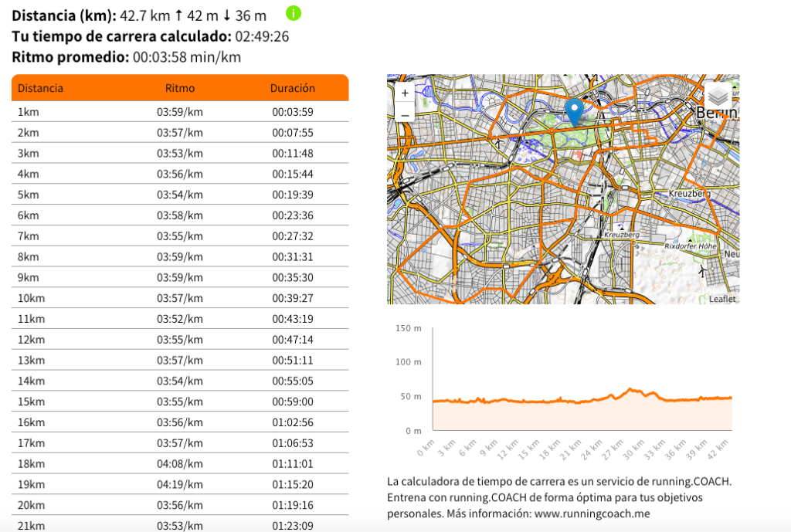Click the blue location marker pin
The height and width of the screenshot is (532, 791).
pyautogui.click(x=574, y=113)
